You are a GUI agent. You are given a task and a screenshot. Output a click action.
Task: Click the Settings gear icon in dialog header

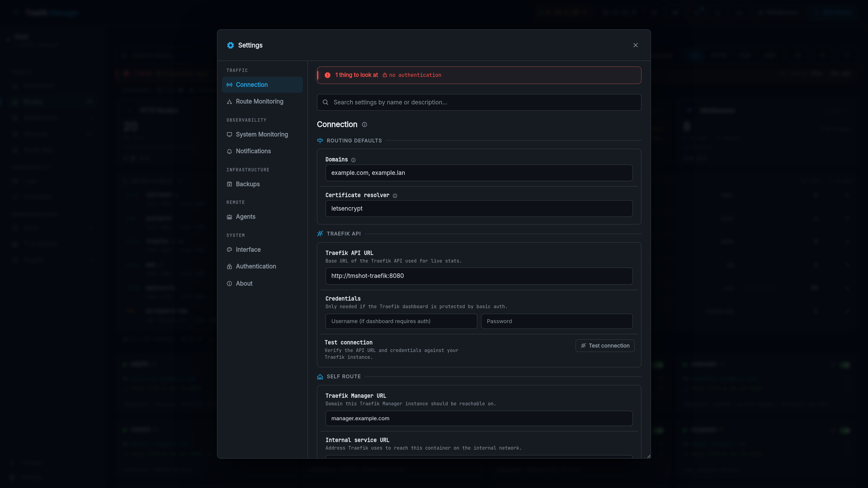coord(231,45)
